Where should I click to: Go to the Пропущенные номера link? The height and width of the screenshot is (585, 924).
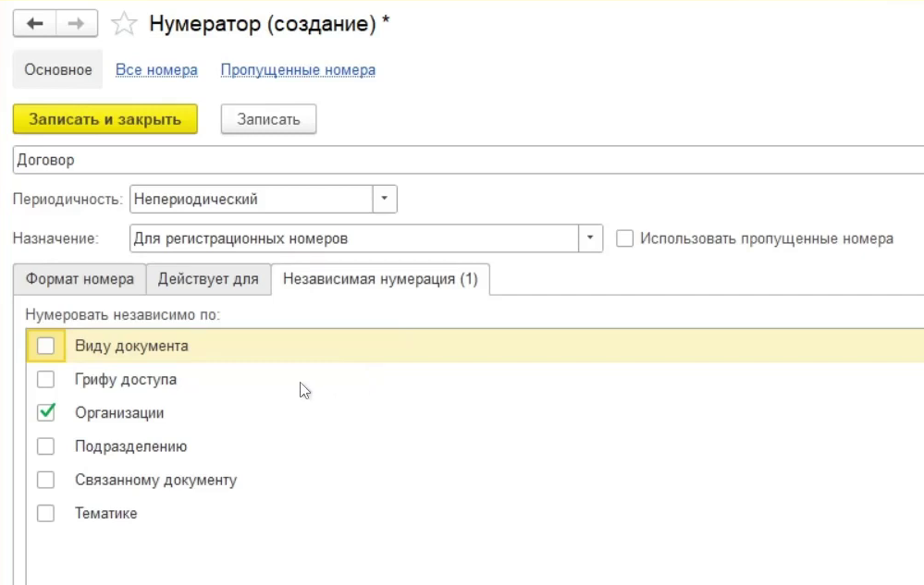(x=298, y=70)
